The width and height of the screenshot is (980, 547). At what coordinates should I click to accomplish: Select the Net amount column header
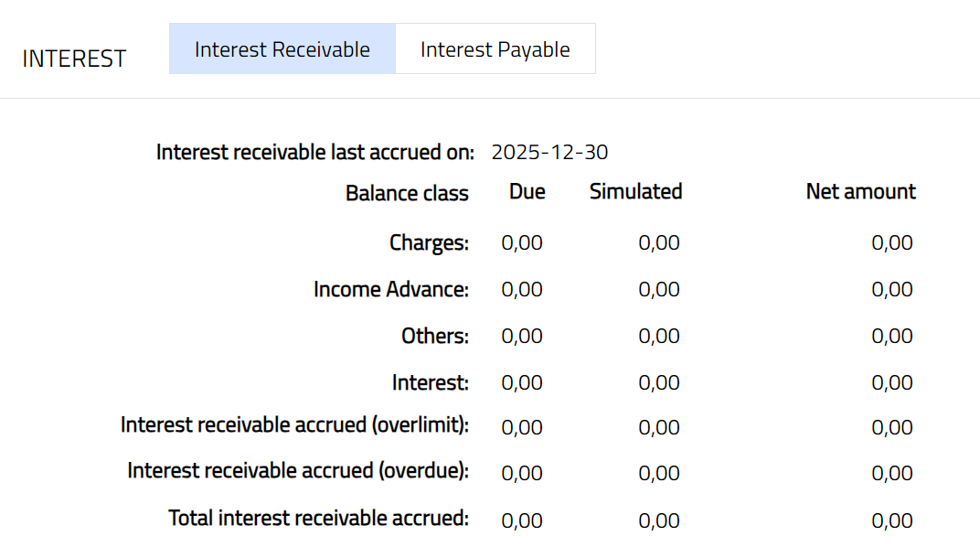click(x=860, y=191)
